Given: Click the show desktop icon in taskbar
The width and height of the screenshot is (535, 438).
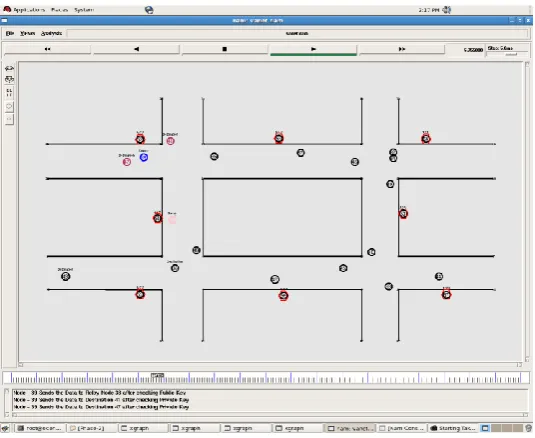Looking at the screenshot, I should point(6,428).
